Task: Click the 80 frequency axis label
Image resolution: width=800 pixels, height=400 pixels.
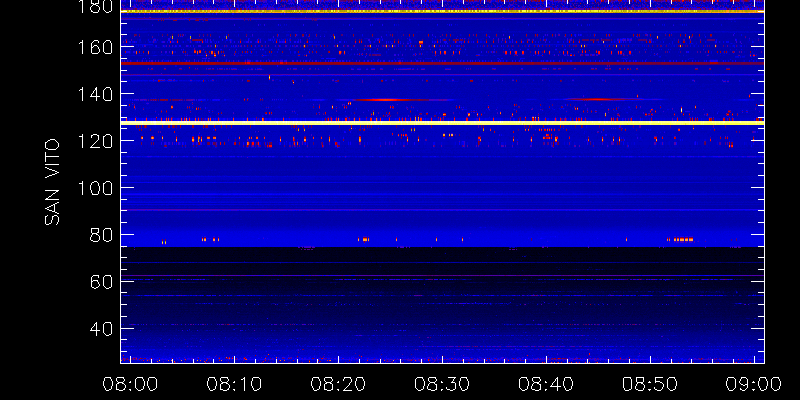Action: [x=101, y=235]
